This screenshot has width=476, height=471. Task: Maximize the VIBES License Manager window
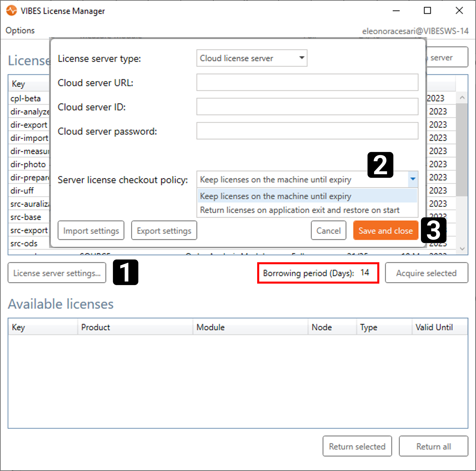tap(427, 10)
